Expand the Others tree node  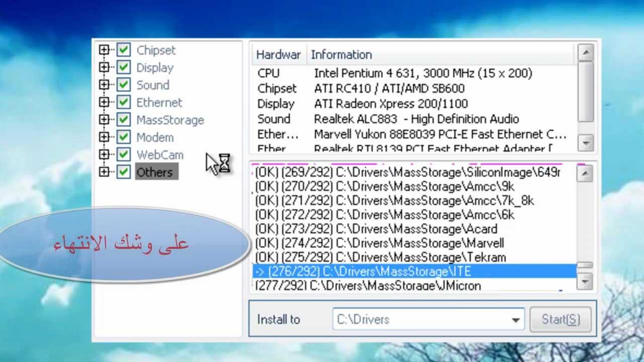point(104,171)
